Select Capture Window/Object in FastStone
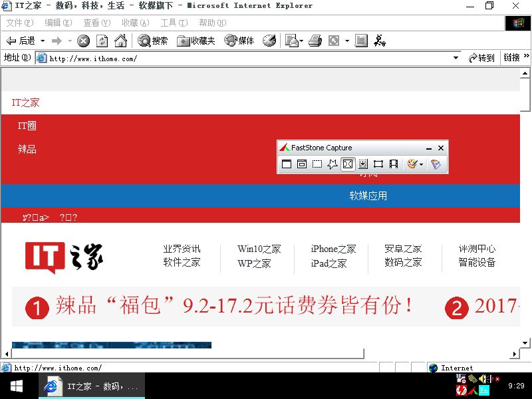This screenshot has width=532, height=399. tap(302, 164)
